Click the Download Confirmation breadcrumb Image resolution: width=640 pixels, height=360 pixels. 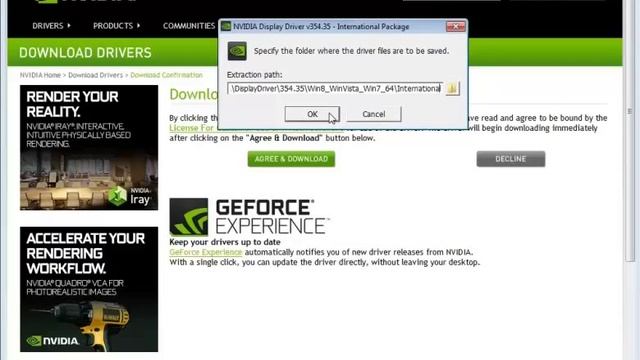point(167,75)
